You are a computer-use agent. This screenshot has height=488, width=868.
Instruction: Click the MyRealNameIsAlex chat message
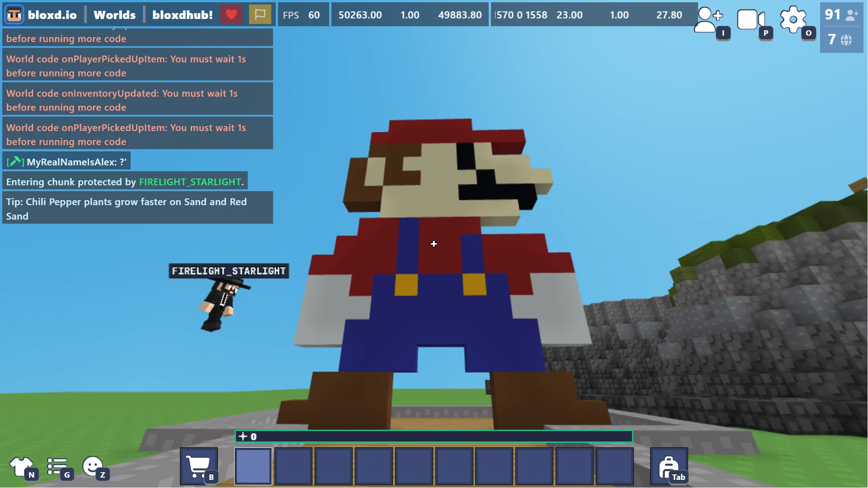click(67, 162)
